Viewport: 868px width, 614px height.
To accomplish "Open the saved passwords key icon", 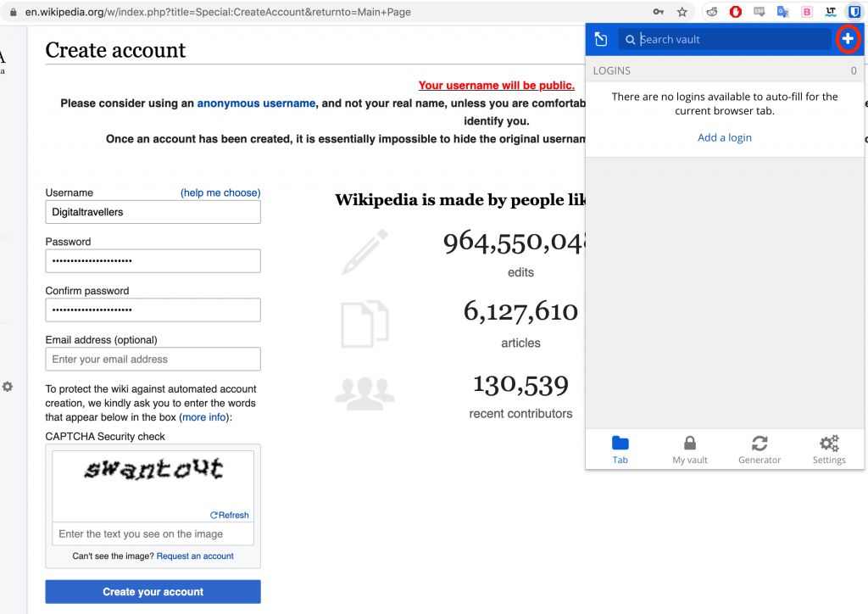I will click(658, 12).
